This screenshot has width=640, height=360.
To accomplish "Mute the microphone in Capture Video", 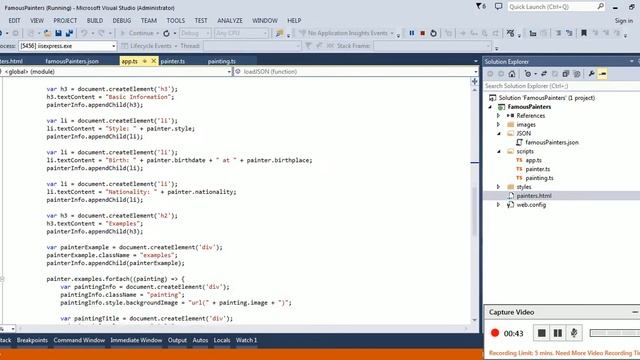I will tap(574, 333).
